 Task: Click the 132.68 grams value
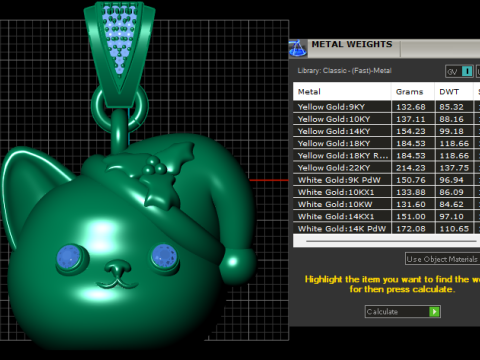click(x=411, y=107)
